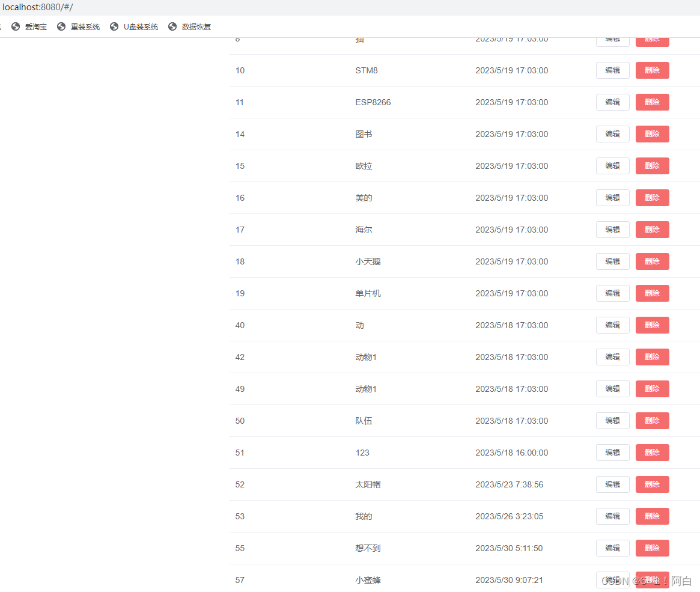700x592 pixels.
Task: Delete the 单片机 row
Action: (x=653, y=293)
